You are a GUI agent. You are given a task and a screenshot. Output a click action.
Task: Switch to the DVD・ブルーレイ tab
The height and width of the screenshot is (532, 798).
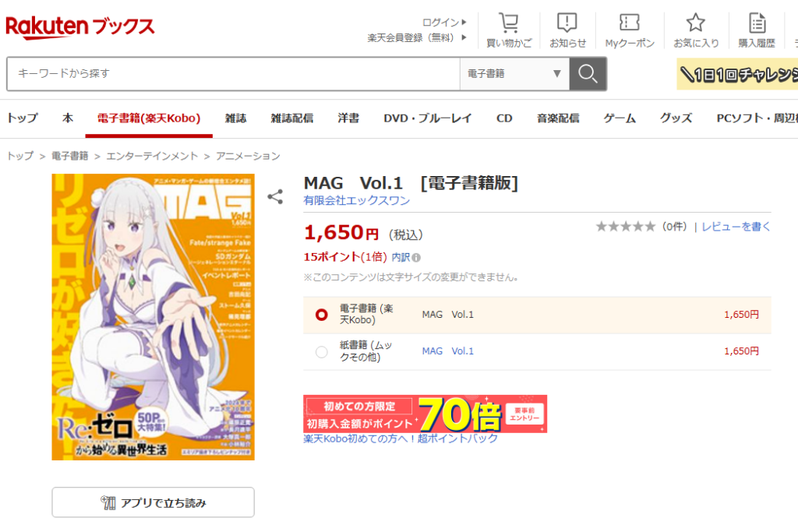coord(428,118)
